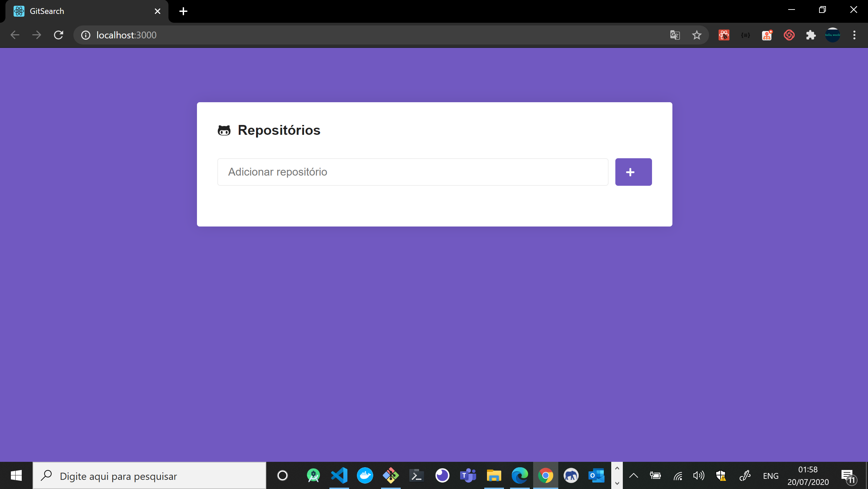Click the Adicionar repositório input field

413,172
